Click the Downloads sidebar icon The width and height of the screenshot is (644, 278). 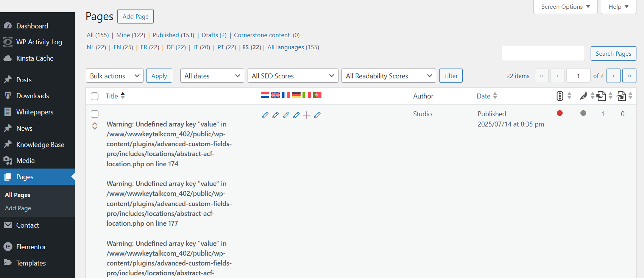8,96
